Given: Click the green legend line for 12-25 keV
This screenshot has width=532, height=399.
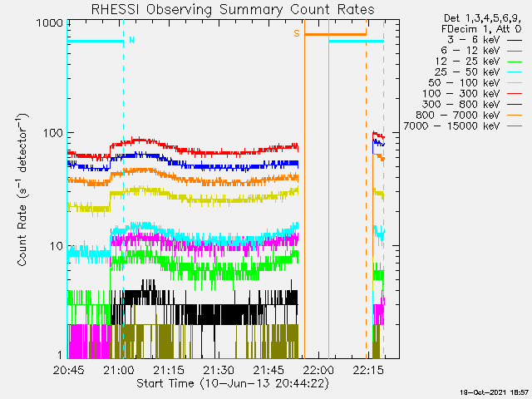Looking at the screenshot, I should (x=515, y=62).
